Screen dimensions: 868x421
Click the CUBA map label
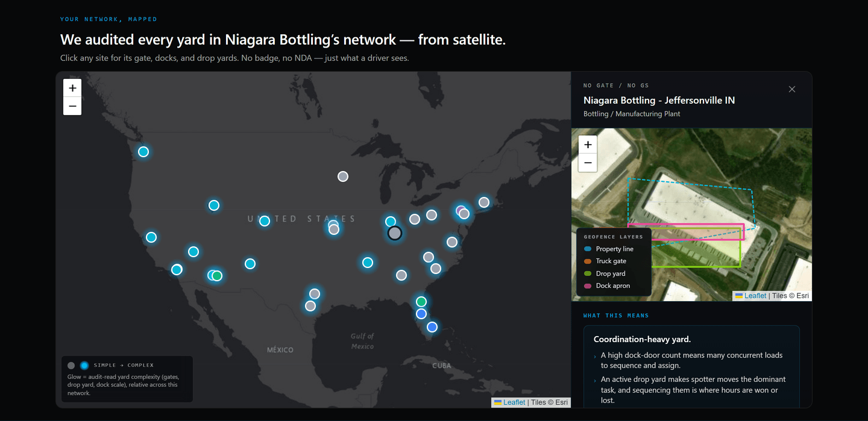click(441, 366)
